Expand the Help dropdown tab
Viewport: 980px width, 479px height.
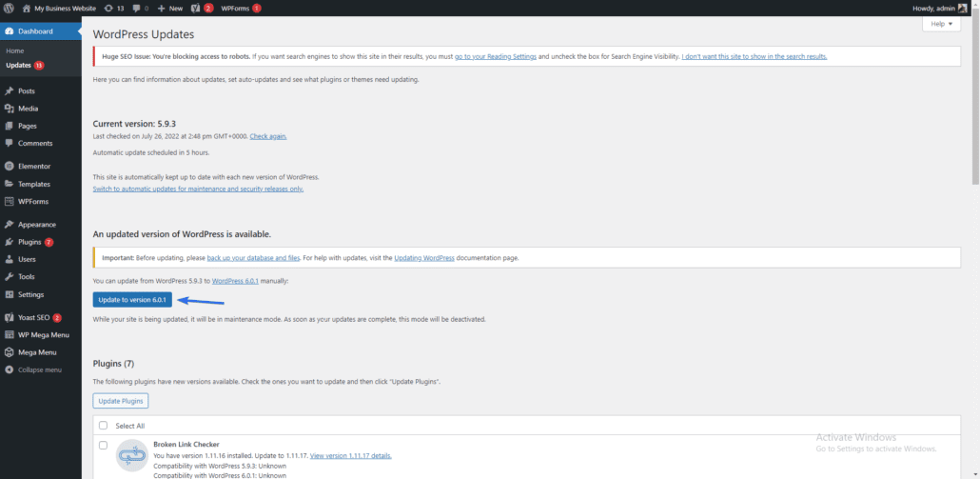941,24
